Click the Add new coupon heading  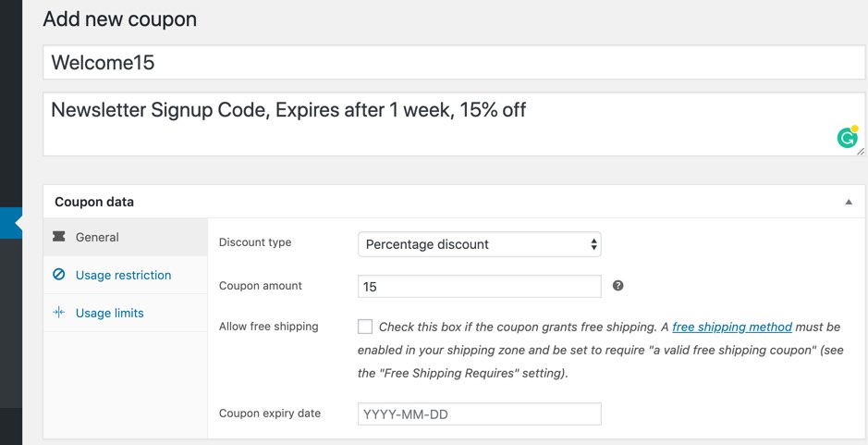point(119,19)
